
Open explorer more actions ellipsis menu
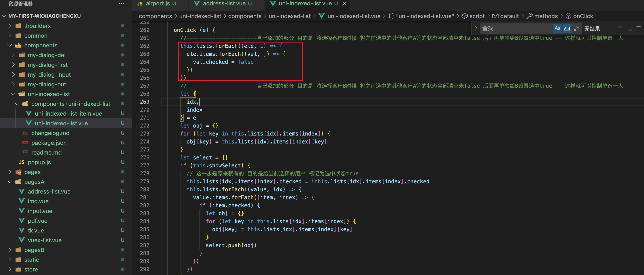point(121,4)
